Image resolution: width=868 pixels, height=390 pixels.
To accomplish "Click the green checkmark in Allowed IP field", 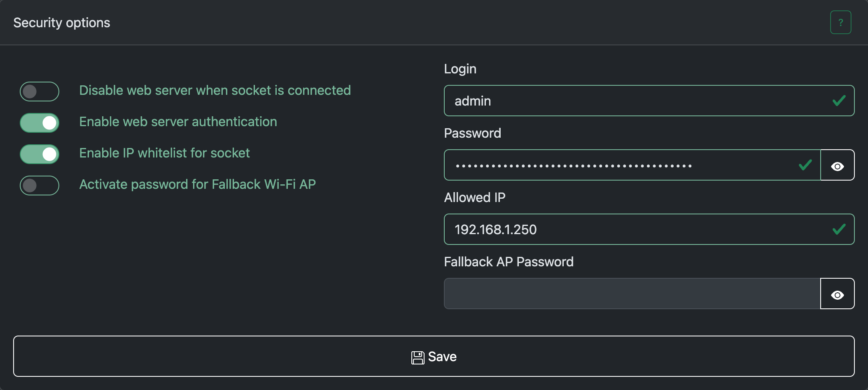I will (x=839, y=230).
